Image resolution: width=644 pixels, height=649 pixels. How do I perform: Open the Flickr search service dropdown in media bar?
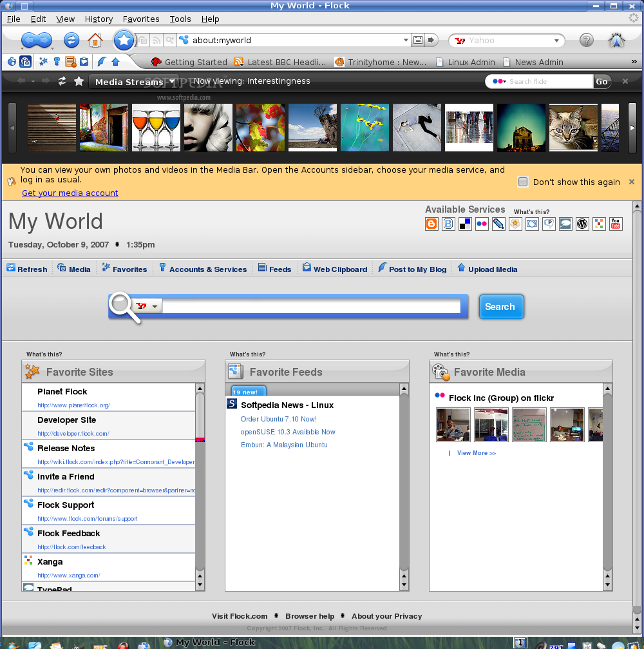point(499,82)
